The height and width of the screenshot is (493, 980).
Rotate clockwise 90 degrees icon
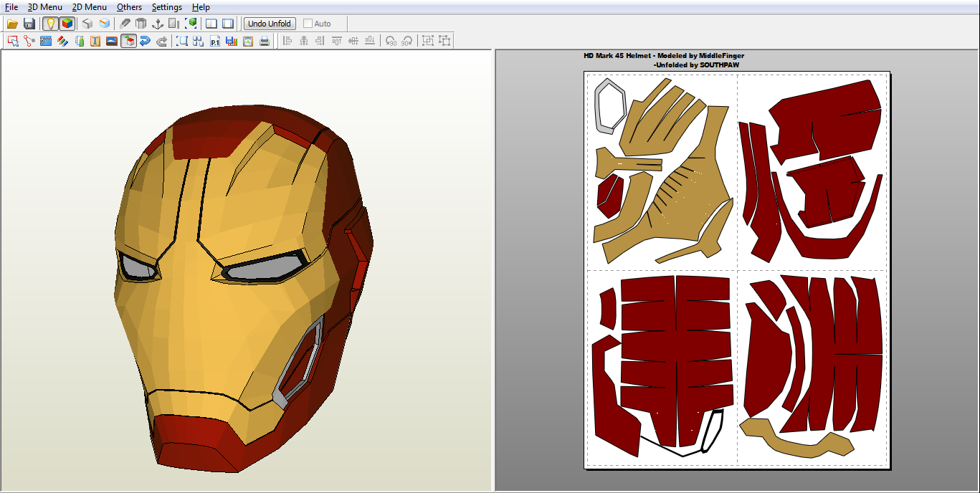point(407,41)
